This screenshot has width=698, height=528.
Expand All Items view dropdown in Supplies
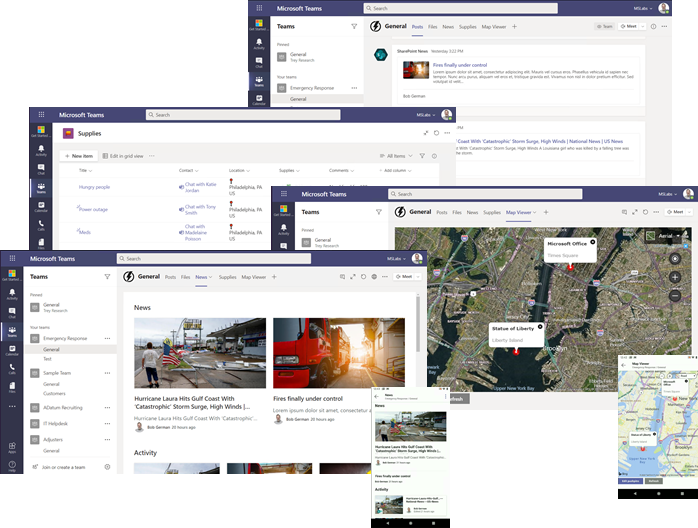pyautogui.click(x=410, y=156)
